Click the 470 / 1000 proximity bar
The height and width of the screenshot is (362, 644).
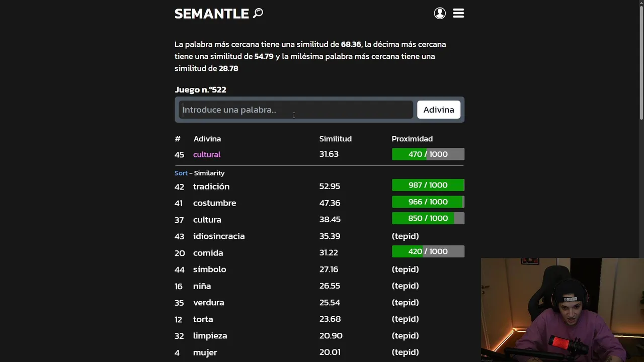428,154
